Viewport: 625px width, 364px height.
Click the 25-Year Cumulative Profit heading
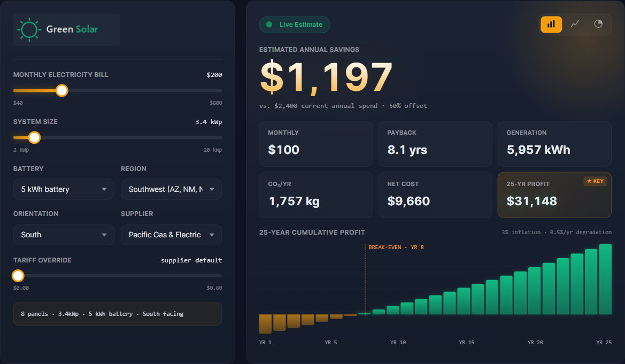312,233
